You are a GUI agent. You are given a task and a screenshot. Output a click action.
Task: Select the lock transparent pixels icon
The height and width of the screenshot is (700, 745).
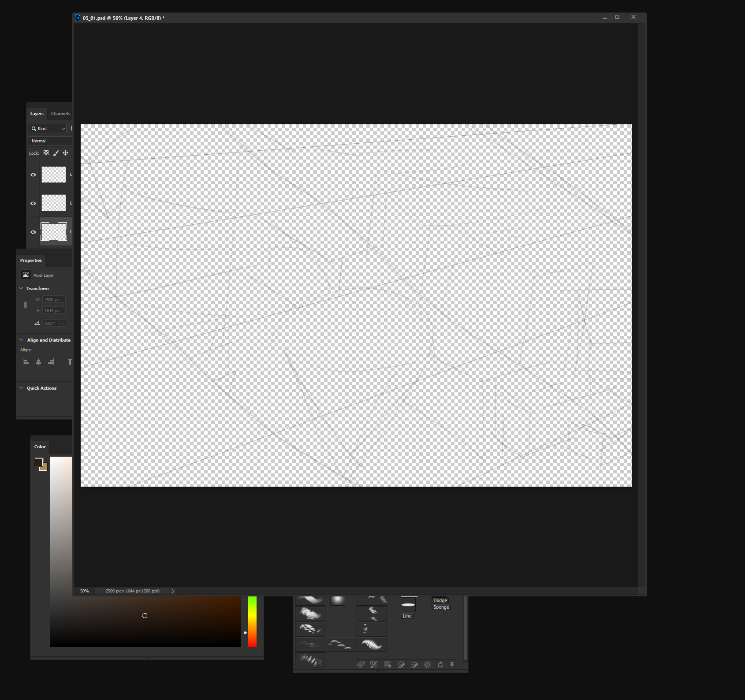coord(46,153)
